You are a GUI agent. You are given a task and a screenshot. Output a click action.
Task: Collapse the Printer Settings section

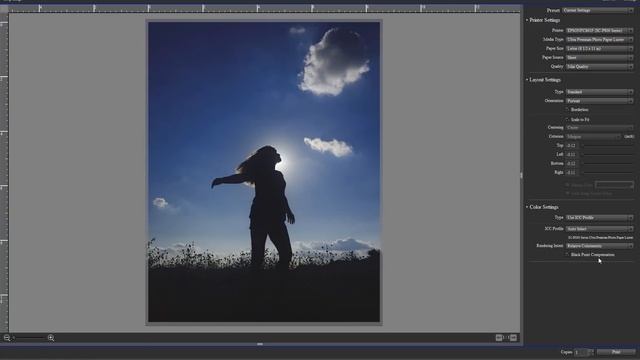click(527, 20)
